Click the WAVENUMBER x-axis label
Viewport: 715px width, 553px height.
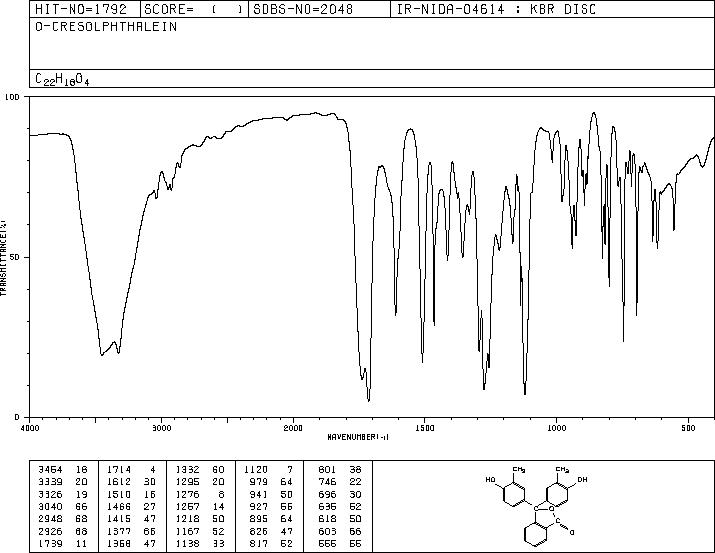click(x=358, y=437)
